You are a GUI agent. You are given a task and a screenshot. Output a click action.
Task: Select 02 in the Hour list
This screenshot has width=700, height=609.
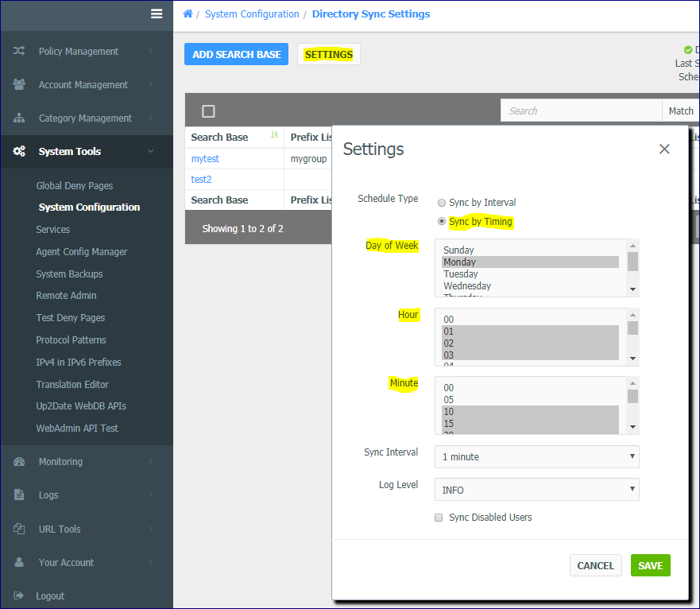tap(530, 343)
